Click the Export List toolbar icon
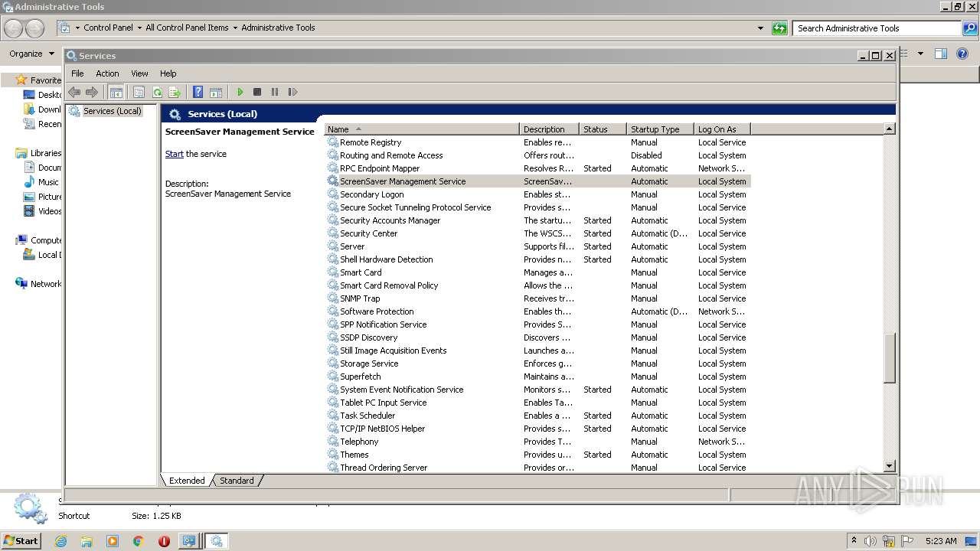Image resolution: width=980 pixels, height=551 pixels. [175, 92]
